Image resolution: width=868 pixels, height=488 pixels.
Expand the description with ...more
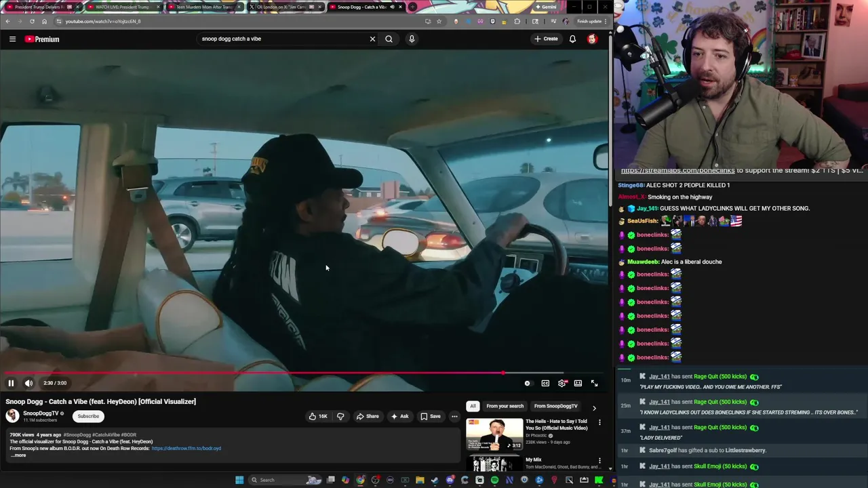18,455
